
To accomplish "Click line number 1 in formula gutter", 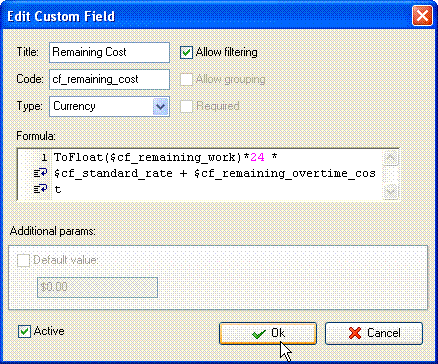I will pos(44,157).
